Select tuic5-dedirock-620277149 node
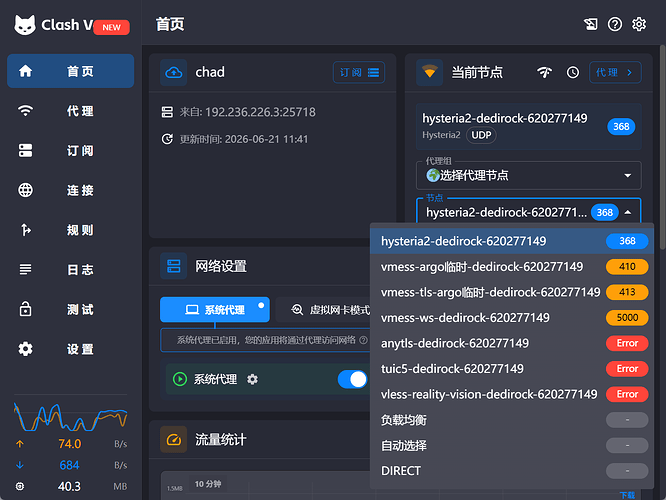 [511, 369]
